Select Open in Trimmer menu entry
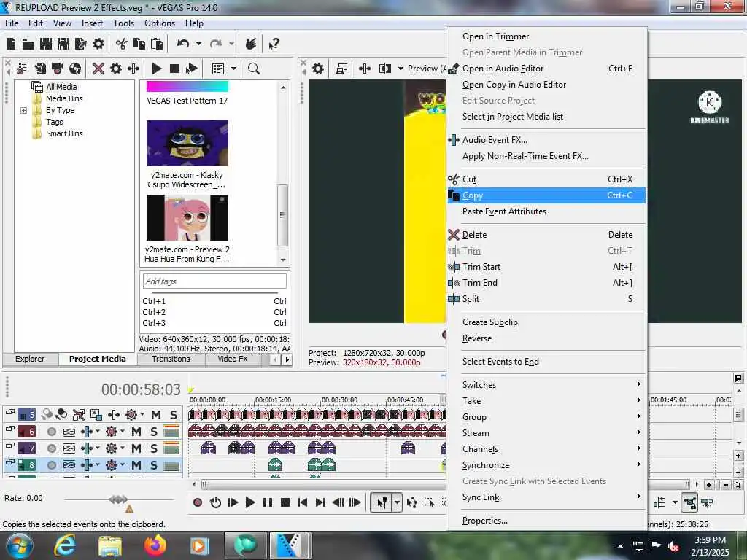This screenshot has width=747, height=560. tap(546, 36)
